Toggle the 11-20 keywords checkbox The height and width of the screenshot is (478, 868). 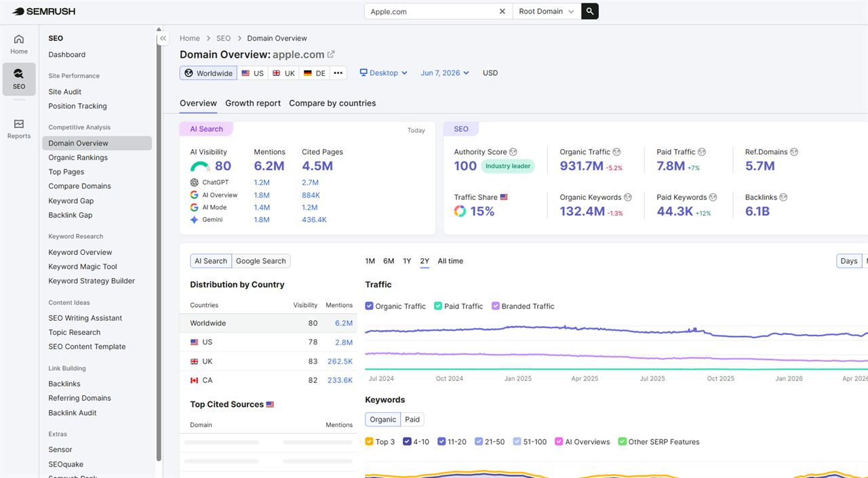441,441
